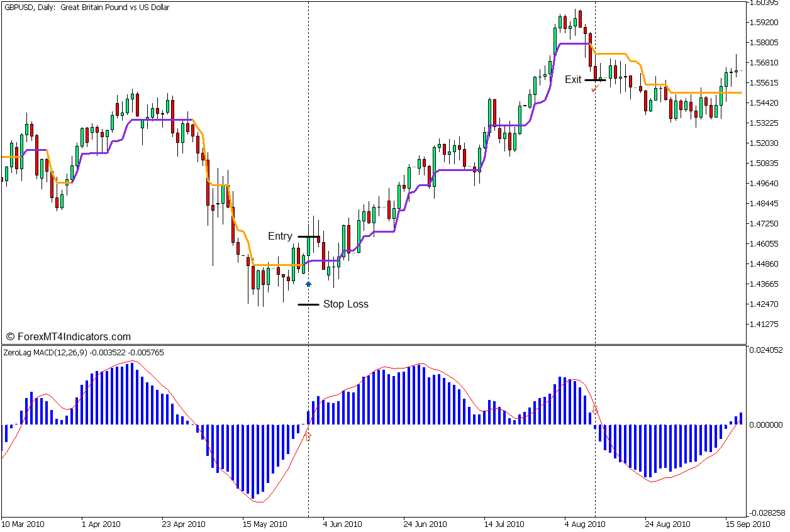Viewport: 790px width, 532px height.
Task: Click the Stop Loss label text
Action: coord(347,304)
